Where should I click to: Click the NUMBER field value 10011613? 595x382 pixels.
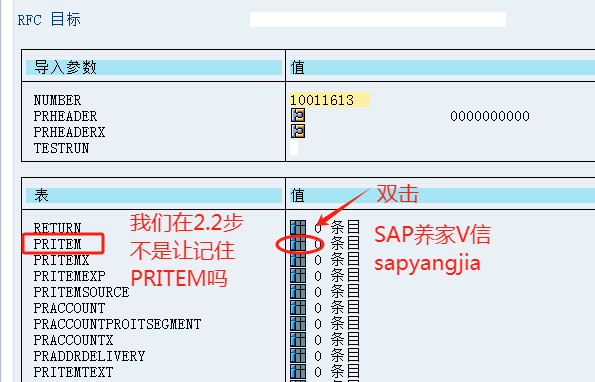tap(330, 100)
